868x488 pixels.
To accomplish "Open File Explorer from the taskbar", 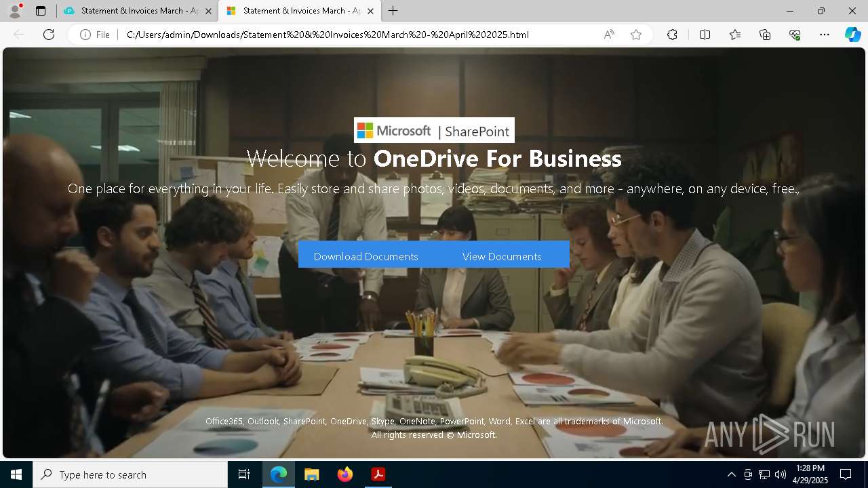I will click(311, 474).
